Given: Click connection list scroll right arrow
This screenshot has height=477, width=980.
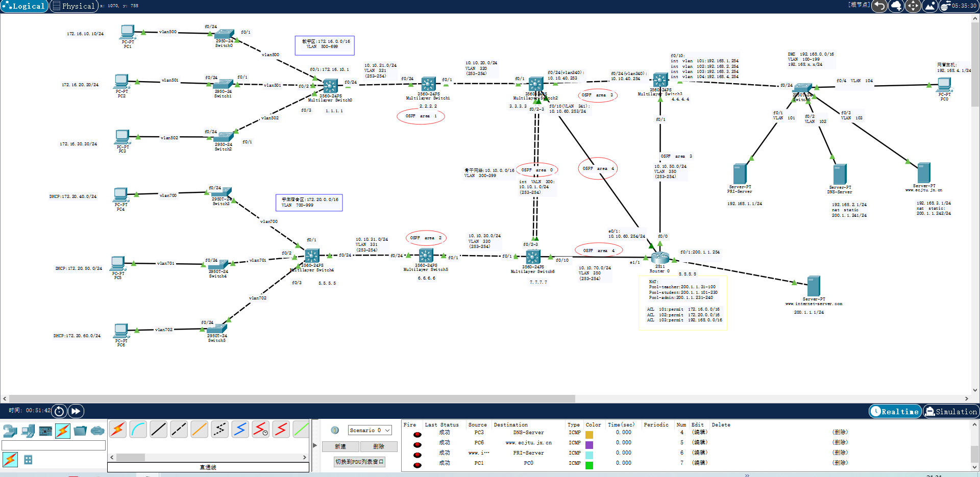Looking at the screenshot, I should 305,458.
